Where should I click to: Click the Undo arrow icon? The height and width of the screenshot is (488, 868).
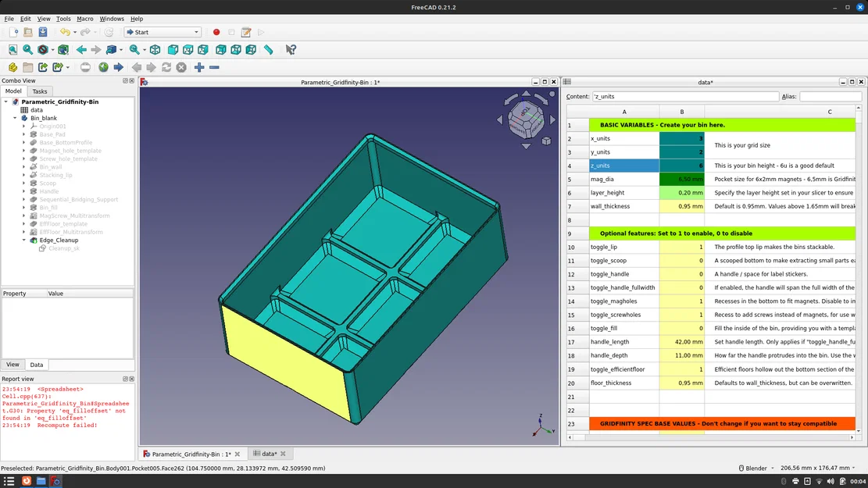66,32
